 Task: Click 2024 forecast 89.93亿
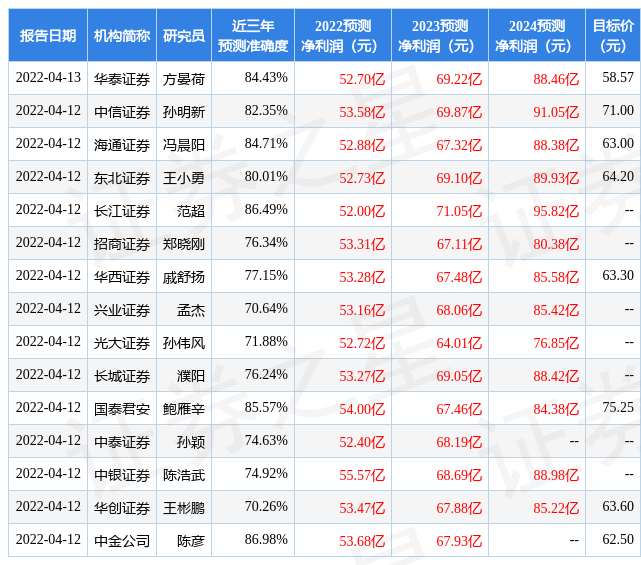click(556, 178)
